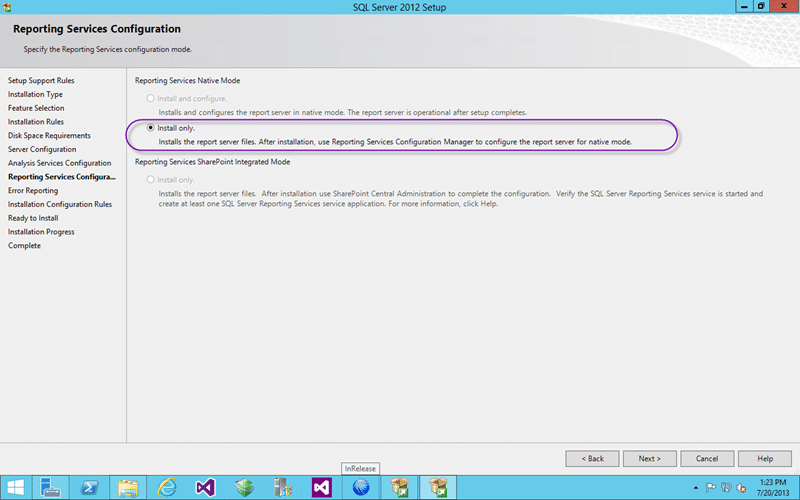Cancel the SQL Server setup
Screen dimensions: 800x500
[707, 459]
